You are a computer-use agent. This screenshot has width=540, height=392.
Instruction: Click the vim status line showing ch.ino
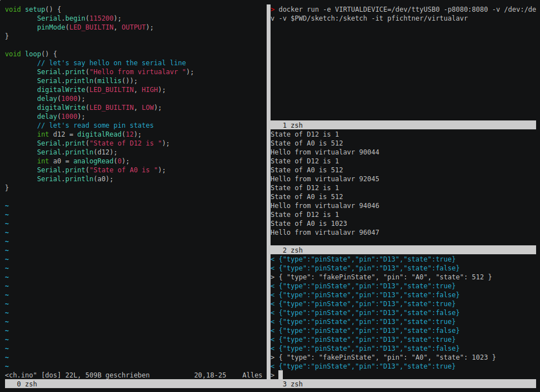(77, 375)
